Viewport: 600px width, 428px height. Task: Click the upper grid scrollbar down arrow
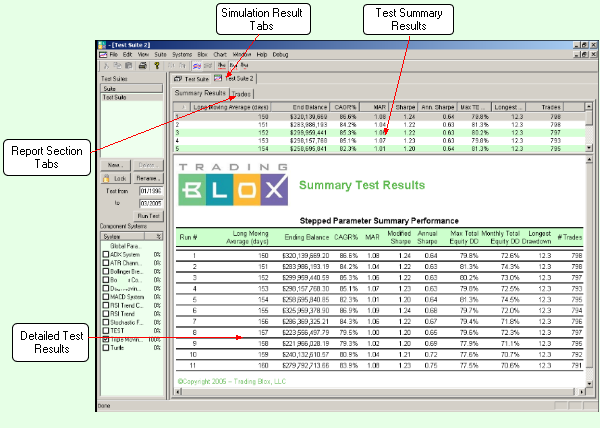coord(589,148)
